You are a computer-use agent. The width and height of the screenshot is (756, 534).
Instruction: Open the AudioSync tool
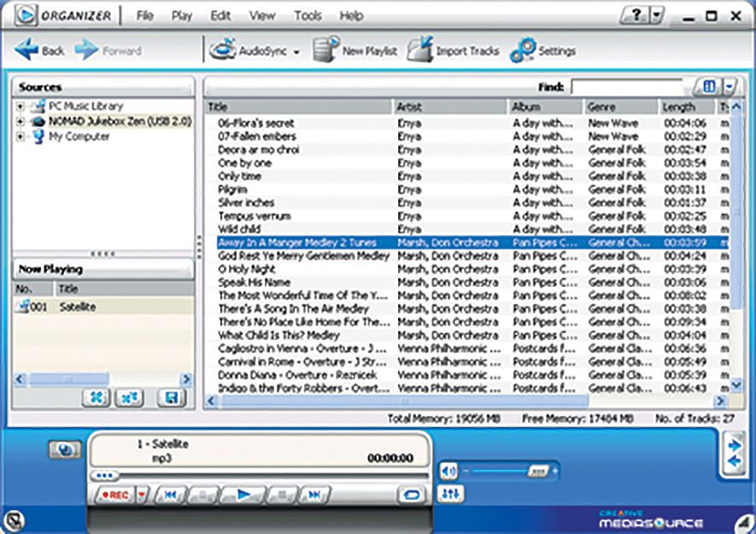(x=249, y=50)
